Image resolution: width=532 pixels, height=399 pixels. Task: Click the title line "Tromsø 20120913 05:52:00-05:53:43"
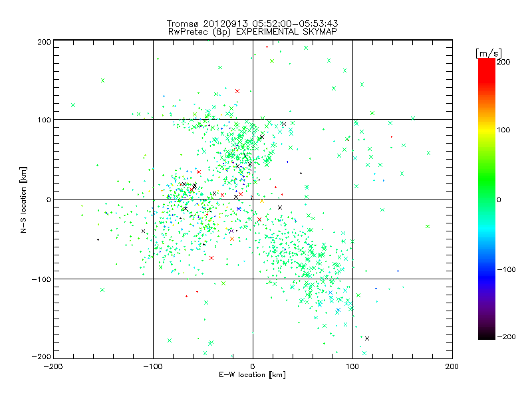coord(253,23)
